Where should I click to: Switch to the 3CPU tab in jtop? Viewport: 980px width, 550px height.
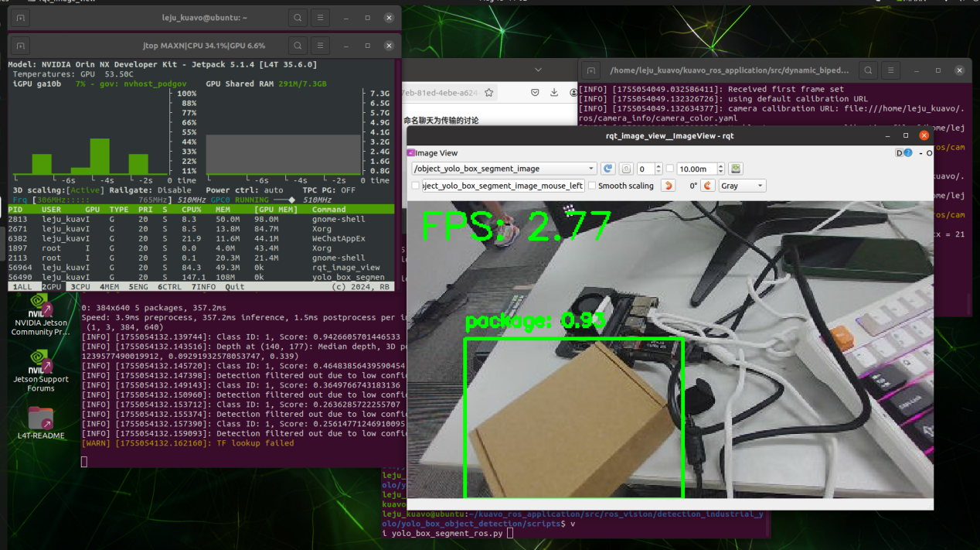point(80,286)
